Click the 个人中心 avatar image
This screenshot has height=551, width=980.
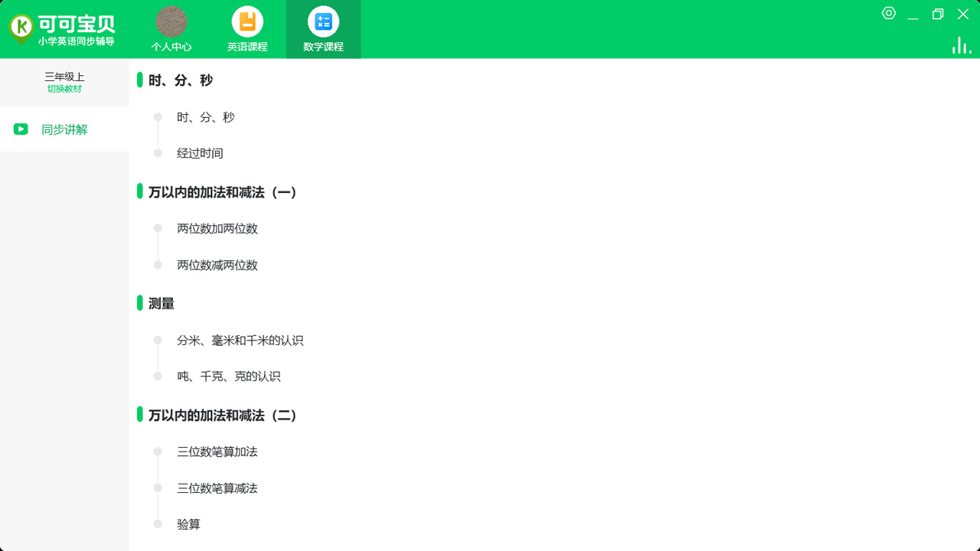pyautogui.click(x=171, y=23)
